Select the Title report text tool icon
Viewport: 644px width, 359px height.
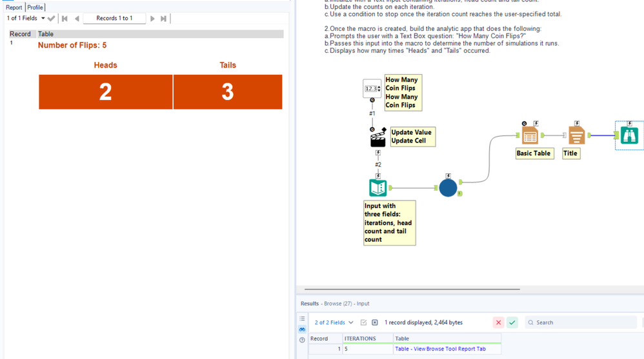point(577,135)
